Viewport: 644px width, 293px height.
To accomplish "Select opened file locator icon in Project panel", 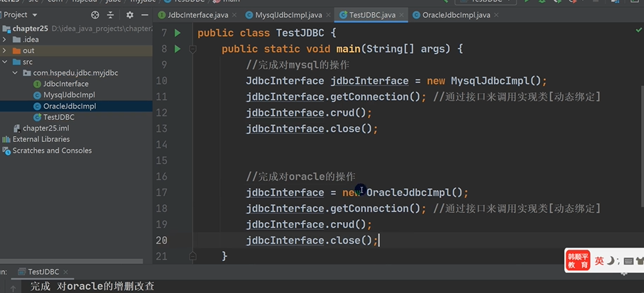I will [95, 15].
